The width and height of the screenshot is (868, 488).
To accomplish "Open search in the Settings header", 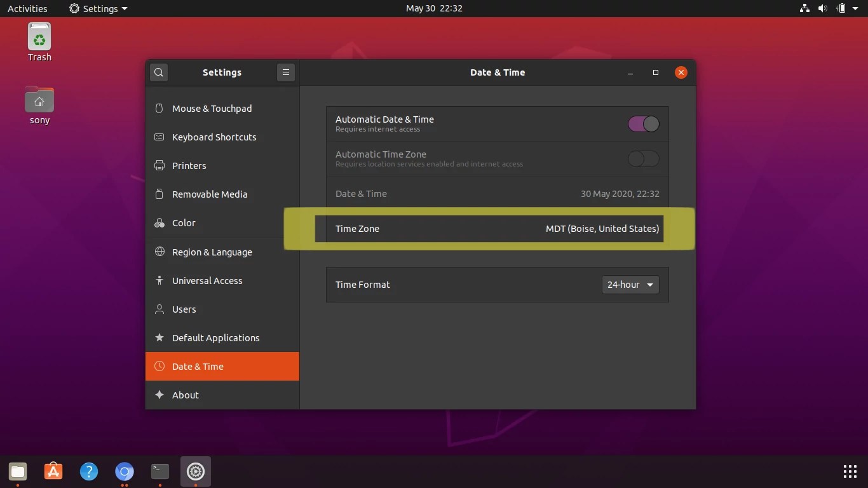I will tap(158, 72).
